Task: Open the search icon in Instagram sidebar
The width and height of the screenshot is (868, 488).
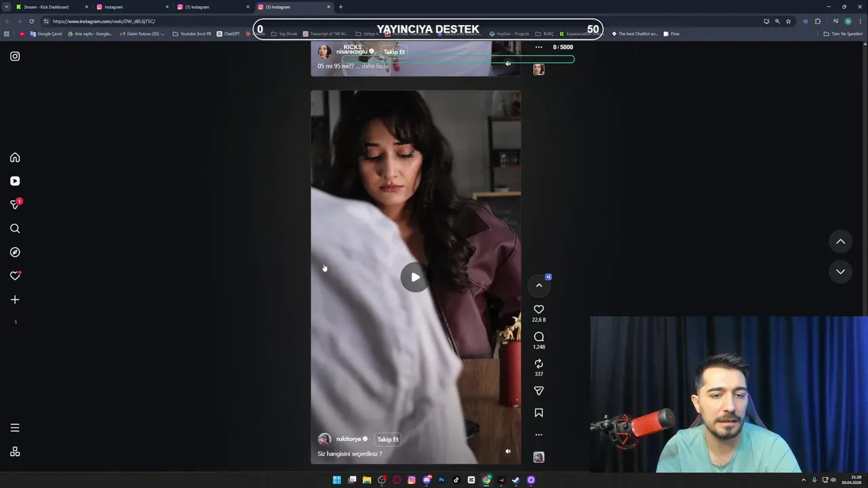Action: point(15,228)
